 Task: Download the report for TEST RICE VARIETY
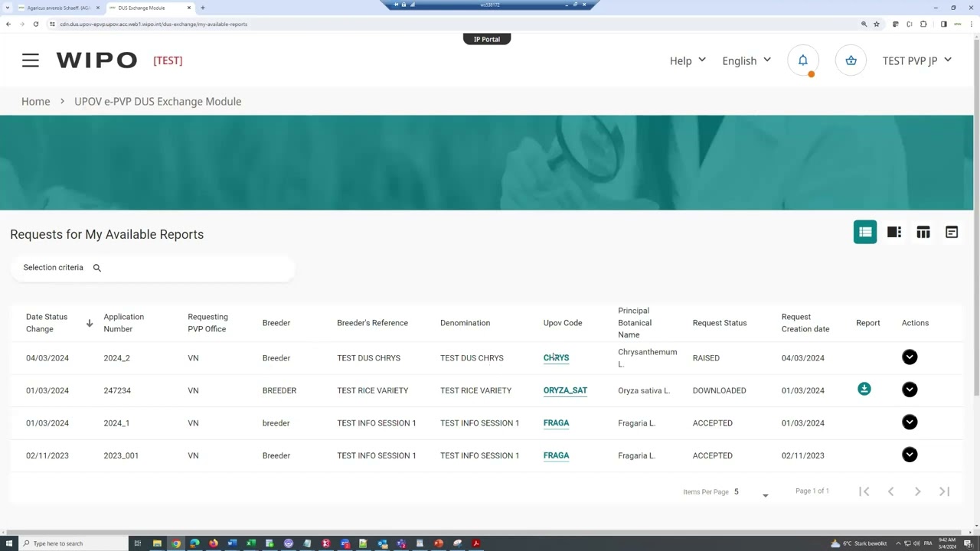(864, 389)
